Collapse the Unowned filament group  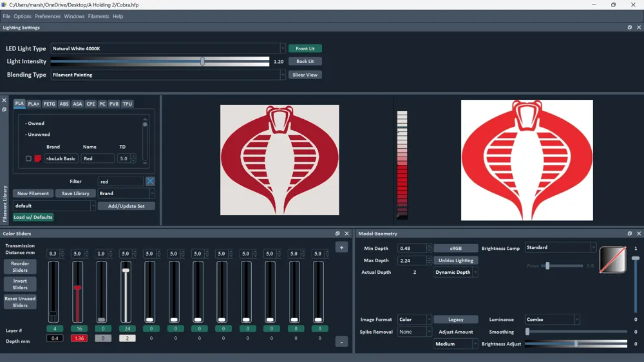click(x=37, y=135)
